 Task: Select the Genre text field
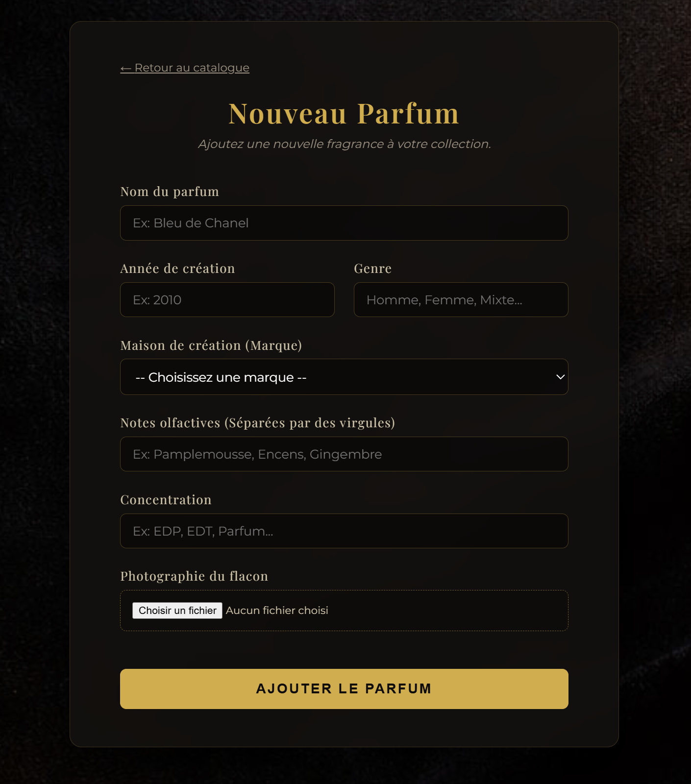coord(460,299)
